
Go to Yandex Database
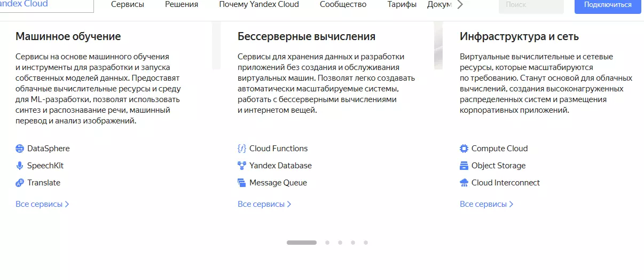(280, 166)
